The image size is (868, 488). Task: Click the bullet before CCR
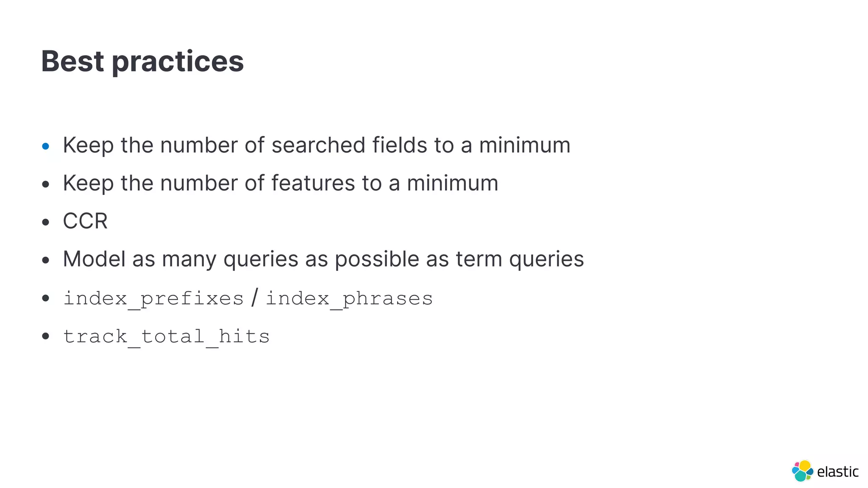[x=46, y=222]
